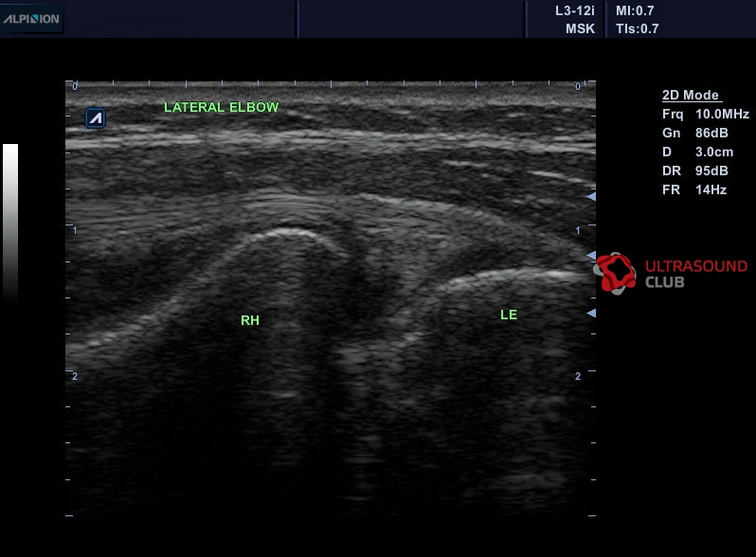Click the 2D Mode heading
756x557 pixels.
pos(692,95)
